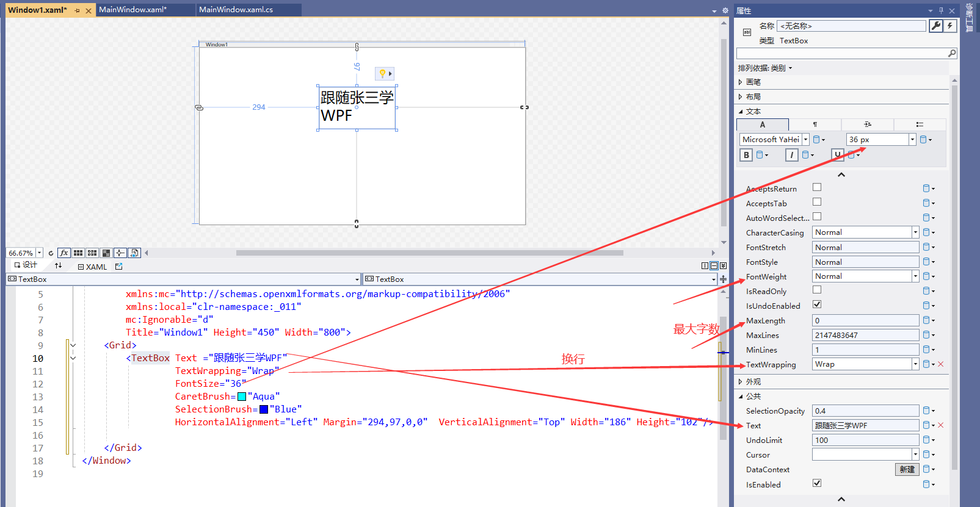Toggle the checkered artboard background icon
The image size is (980, 507).
[106, 253]
